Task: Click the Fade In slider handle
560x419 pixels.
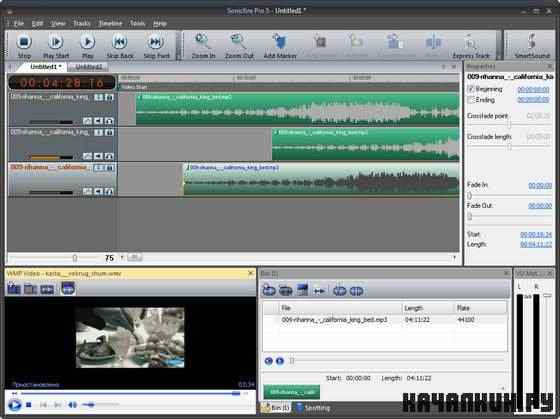Action: pos(470,196)
